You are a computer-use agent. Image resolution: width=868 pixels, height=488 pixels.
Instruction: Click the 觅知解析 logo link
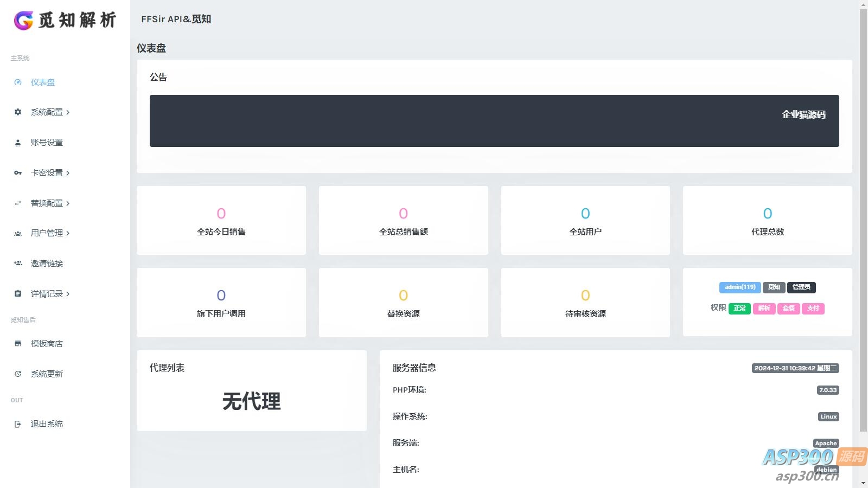(65, 20)
